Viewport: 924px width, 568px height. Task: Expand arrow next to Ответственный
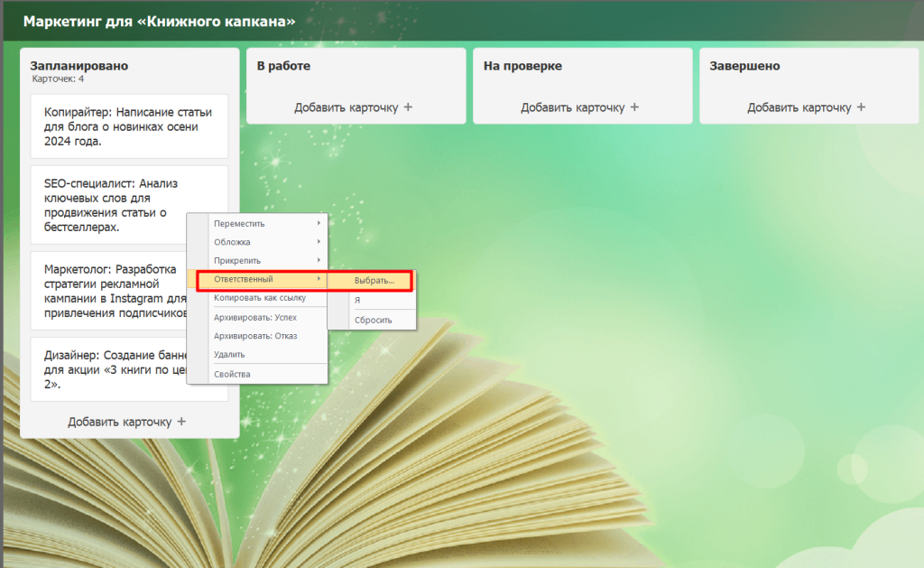coord(319,278)
